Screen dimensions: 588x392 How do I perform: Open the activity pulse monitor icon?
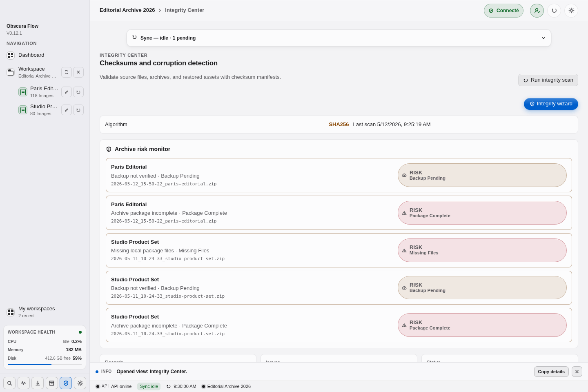(x=24, y=383)
